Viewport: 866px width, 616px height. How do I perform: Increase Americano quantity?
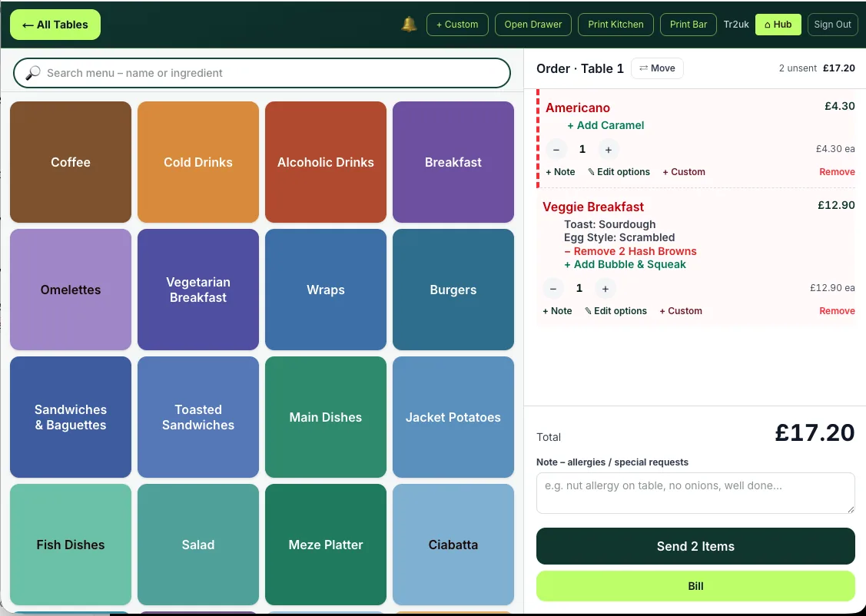[x=608, y=149]
